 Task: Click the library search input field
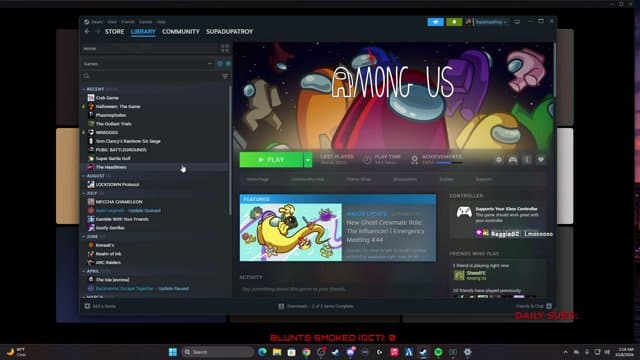coord(155,76)
